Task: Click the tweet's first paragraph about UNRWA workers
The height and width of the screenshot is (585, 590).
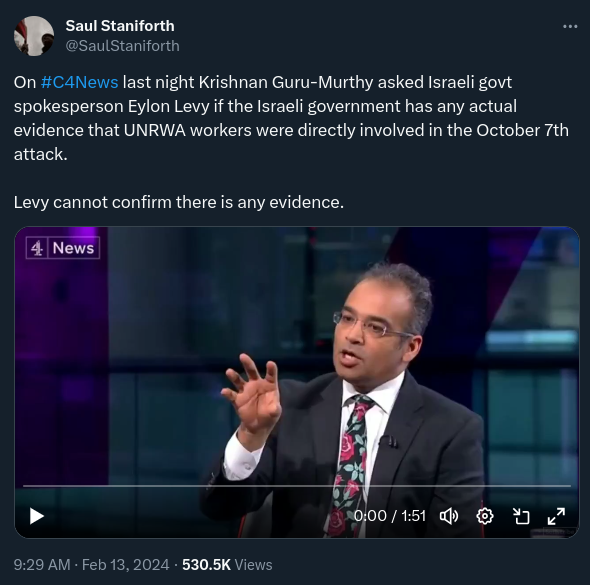Action: tap(291, 118)
